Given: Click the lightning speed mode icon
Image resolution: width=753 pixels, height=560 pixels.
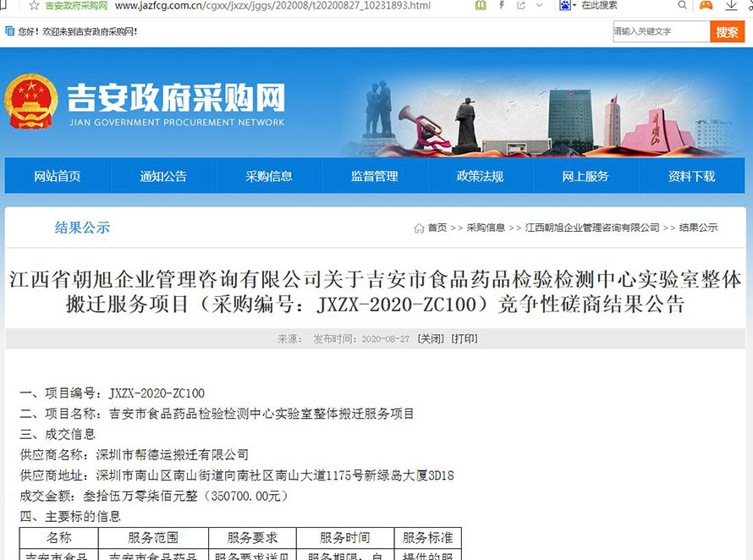Looking at the screenshot, I should click(503, 6).
